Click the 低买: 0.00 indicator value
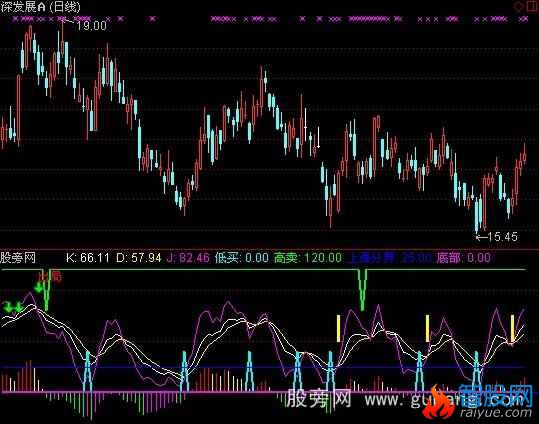 242,258
